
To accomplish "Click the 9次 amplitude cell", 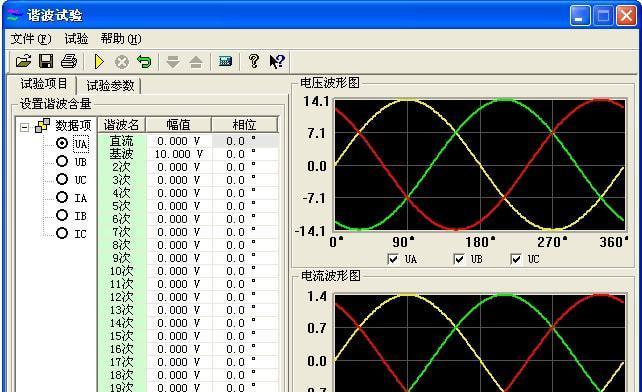I will click(x=179, y=258).
